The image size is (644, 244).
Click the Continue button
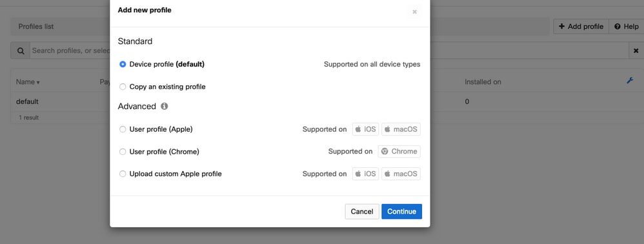[x=401, y=212]
